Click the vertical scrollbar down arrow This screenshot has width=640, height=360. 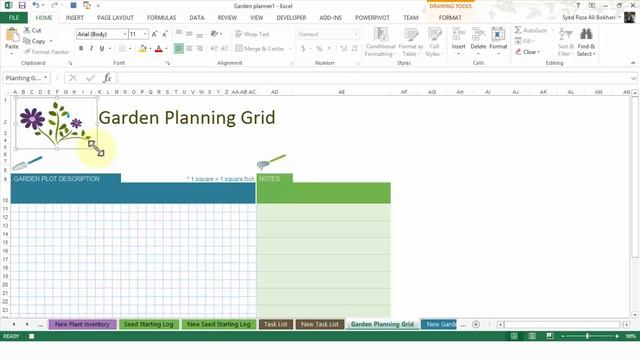click(x=635, y=315)
